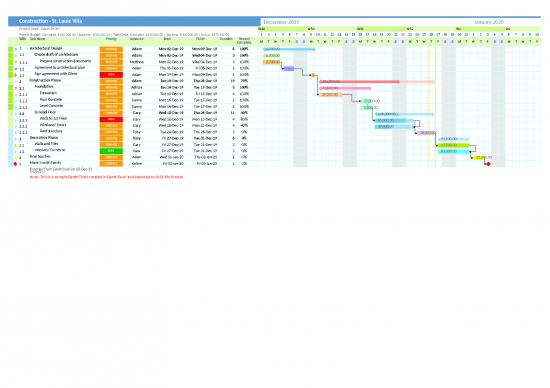Click the Celine resource cell
Screen dimensions: 550x388
[137, 163]
